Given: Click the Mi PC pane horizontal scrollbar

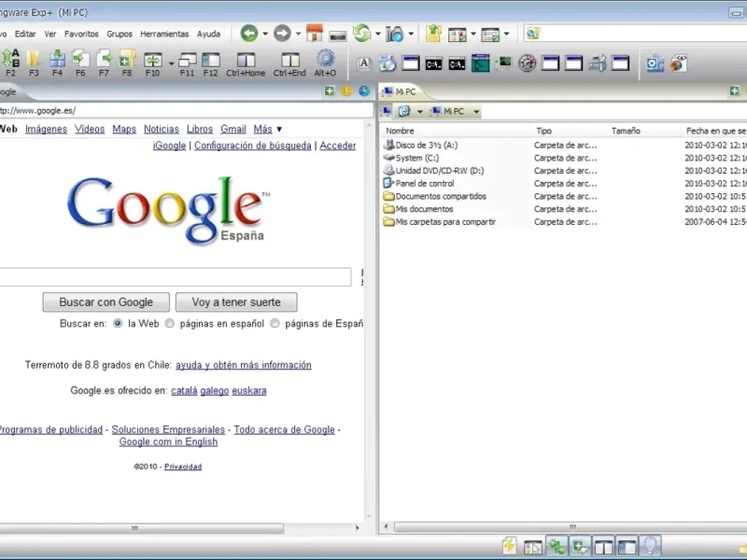Looking at the screenshot, I should click(571, 527).
